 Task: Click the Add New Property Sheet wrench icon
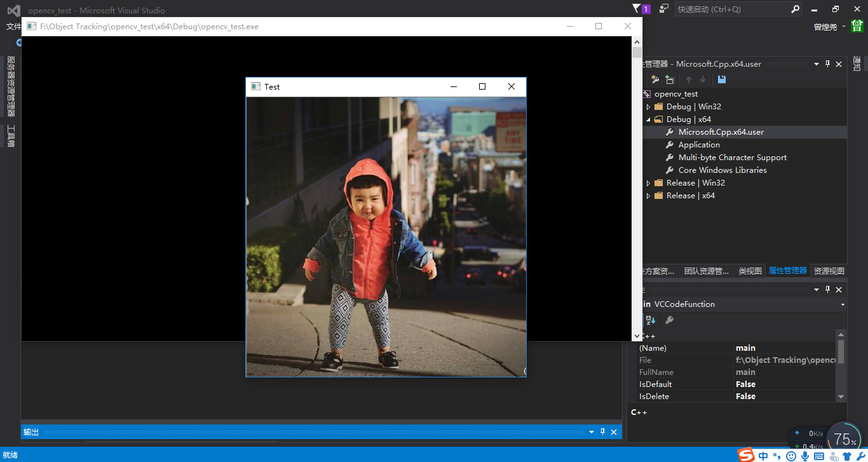pyautogui.click(x=655, y=79)
